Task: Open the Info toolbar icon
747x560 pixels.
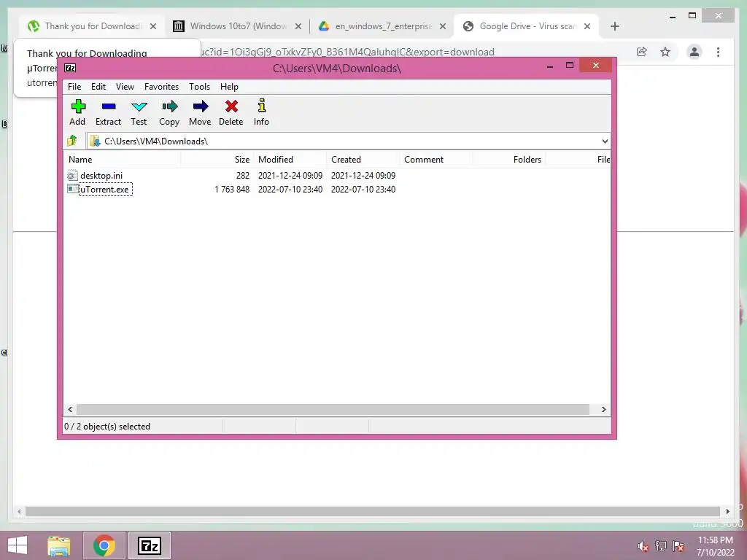Action: pyautogui.click(x=261, y=105)
